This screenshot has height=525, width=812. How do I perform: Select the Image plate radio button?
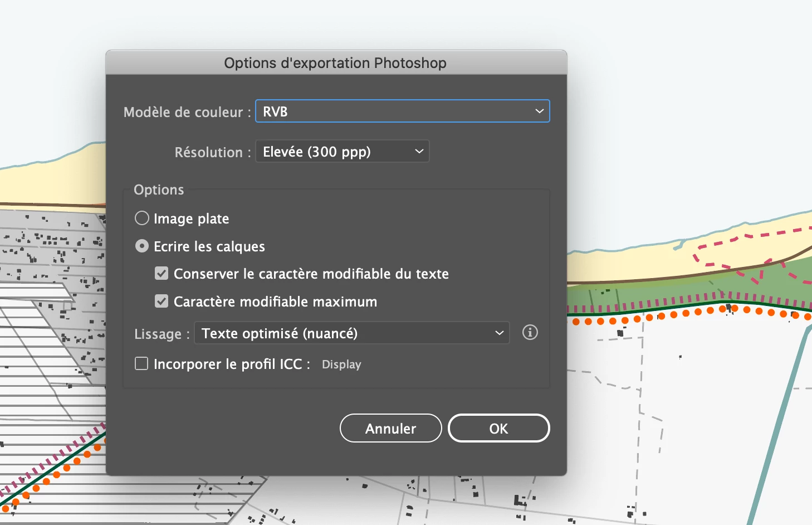(x=142, y=218)
